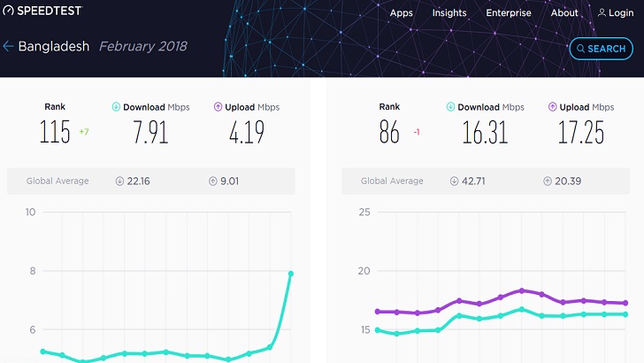Click the left chart axis label 10

tap(30, 212)
